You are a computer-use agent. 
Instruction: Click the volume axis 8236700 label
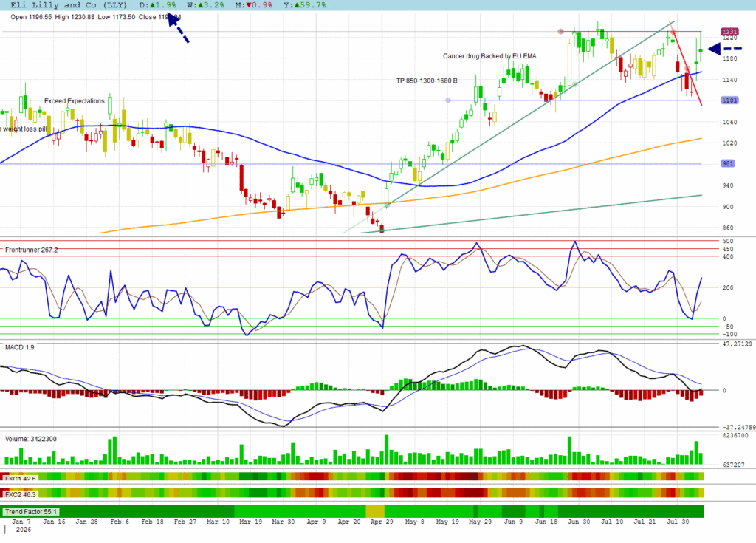click(735, 435)
